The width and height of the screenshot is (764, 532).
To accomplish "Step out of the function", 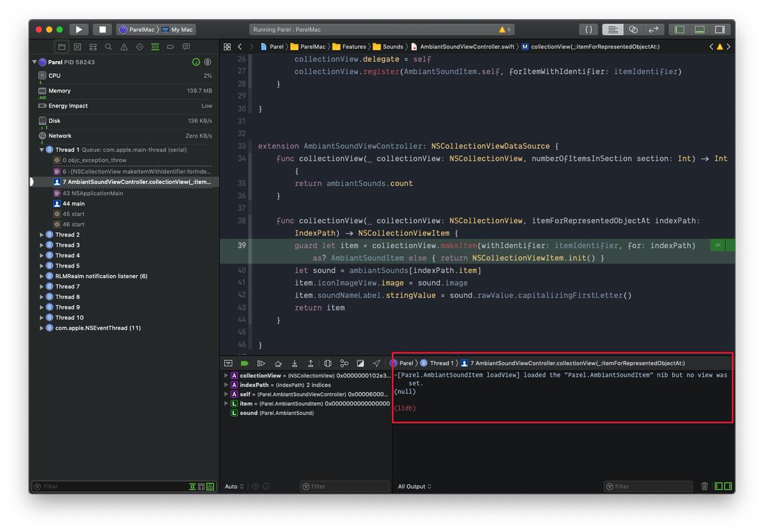I will (x=311, y=363).
